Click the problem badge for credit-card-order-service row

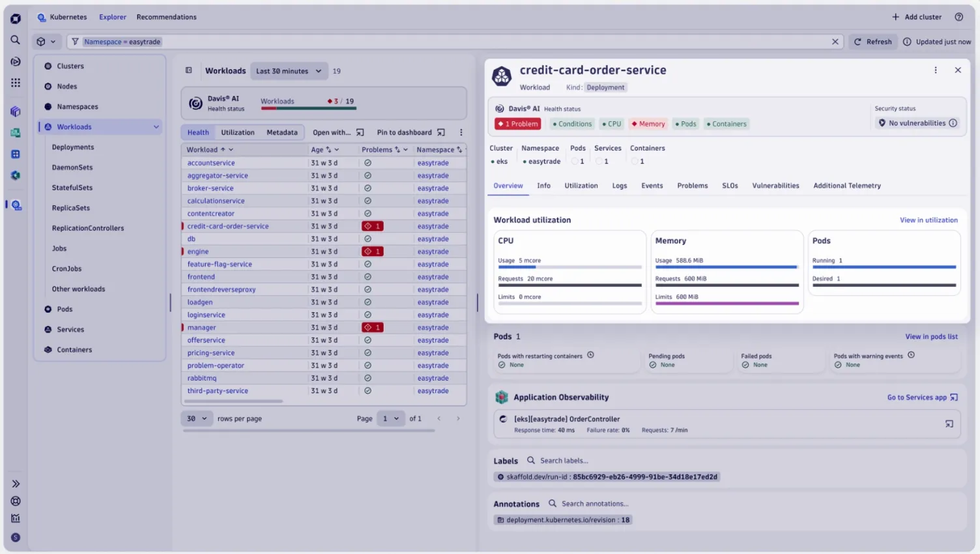[x=373, y=226]
